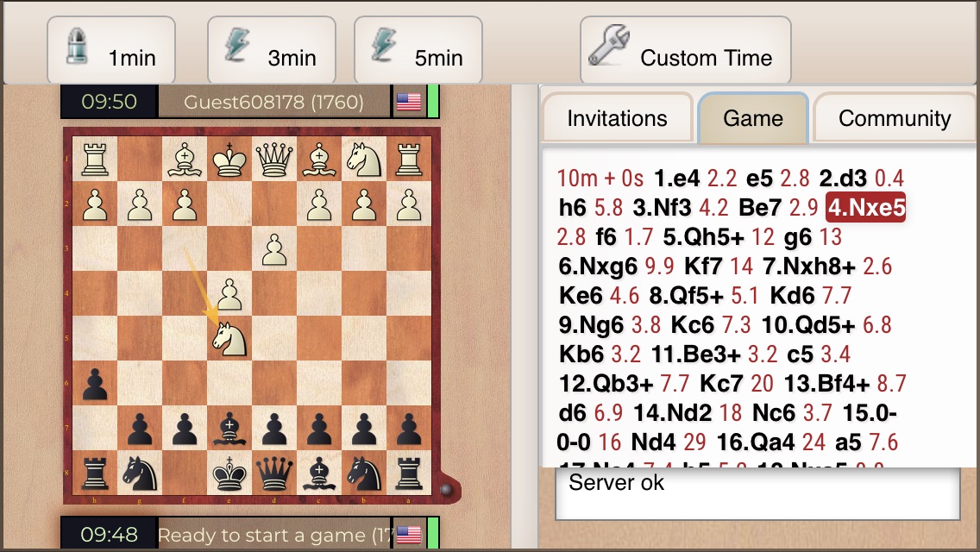This screenshot has height=552, width=980.
Task: Jump to highlighted move 4.Nxe5
Action: tap(866, 208)
